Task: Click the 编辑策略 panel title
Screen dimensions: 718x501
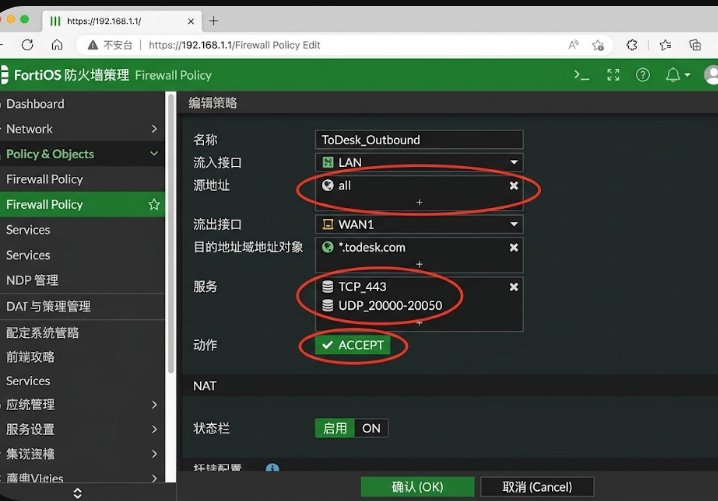Action: pyautogui.click(x=213, y=103)
